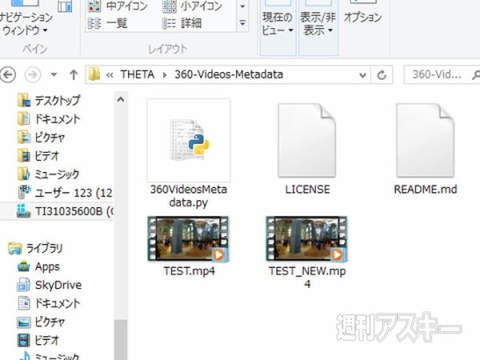Viewport: 480px width, 360px height.
Task: Click the folder icon in address bar
Action: pyautogui.click(x=94, y=74)
